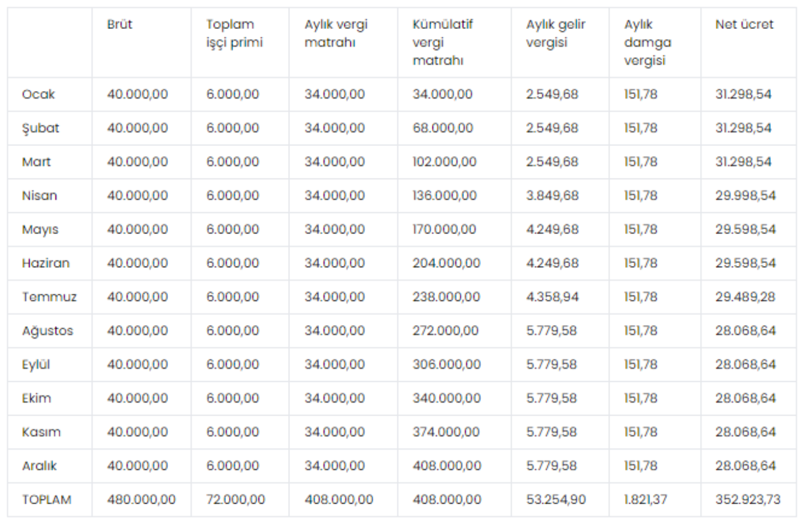The image size is (807, 532).
Task: Select the Eylül row label
Action: [35, 364]
